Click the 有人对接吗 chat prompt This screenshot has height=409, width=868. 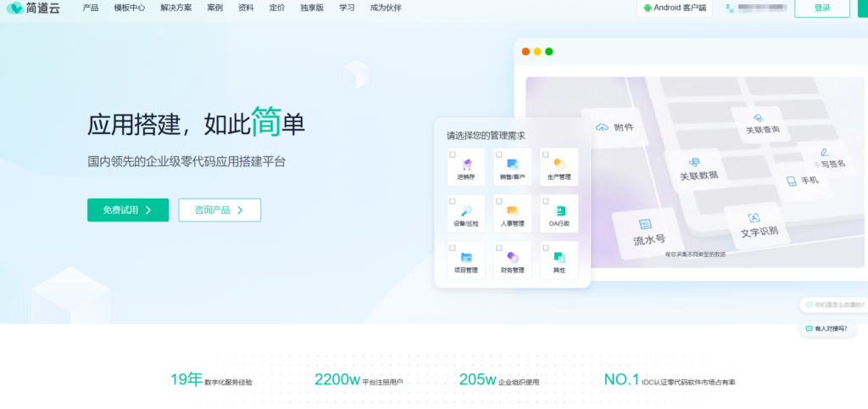click(x=827, y=328)
